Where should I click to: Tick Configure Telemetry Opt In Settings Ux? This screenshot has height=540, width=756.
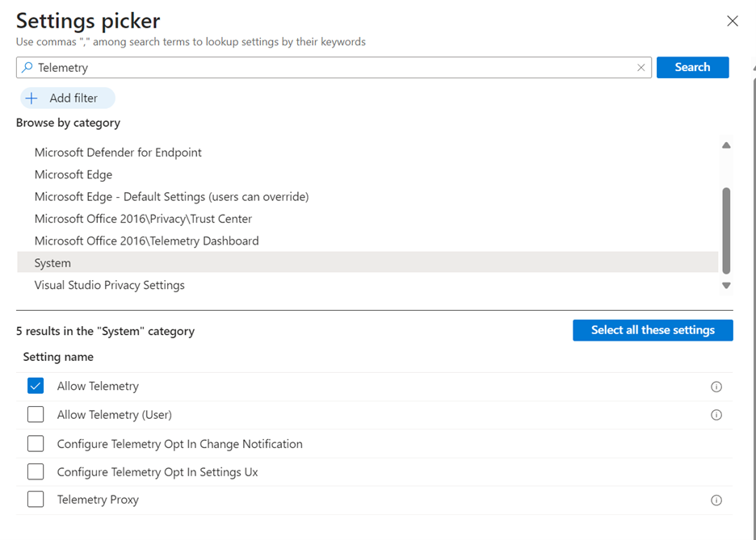(x=36, y=472)
